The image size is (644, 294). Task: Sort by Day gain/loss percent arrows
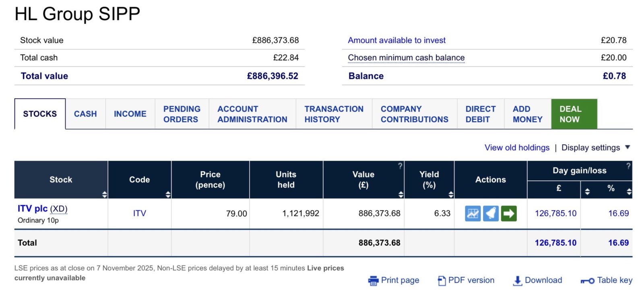629,192
